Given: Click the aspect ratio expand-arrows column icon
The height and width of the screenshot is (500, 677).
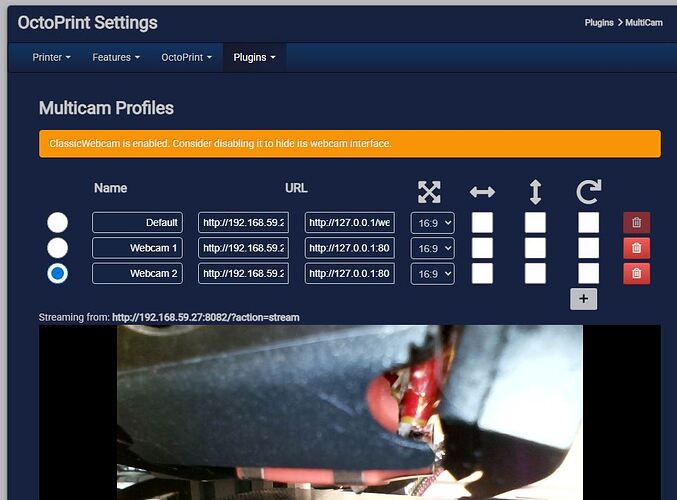Looking at the screenshot, I should pos(429,191).
